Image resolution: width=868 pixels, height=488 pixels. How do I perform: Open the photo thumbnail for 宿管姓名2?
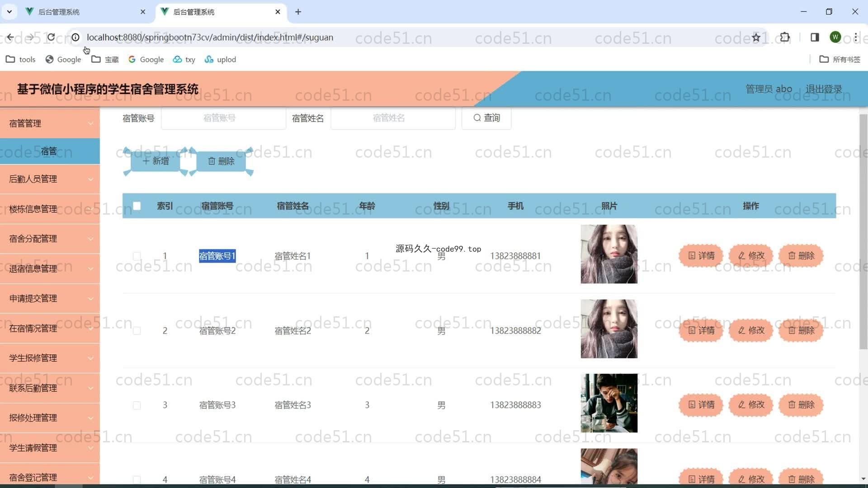click(x=609, y=329)
